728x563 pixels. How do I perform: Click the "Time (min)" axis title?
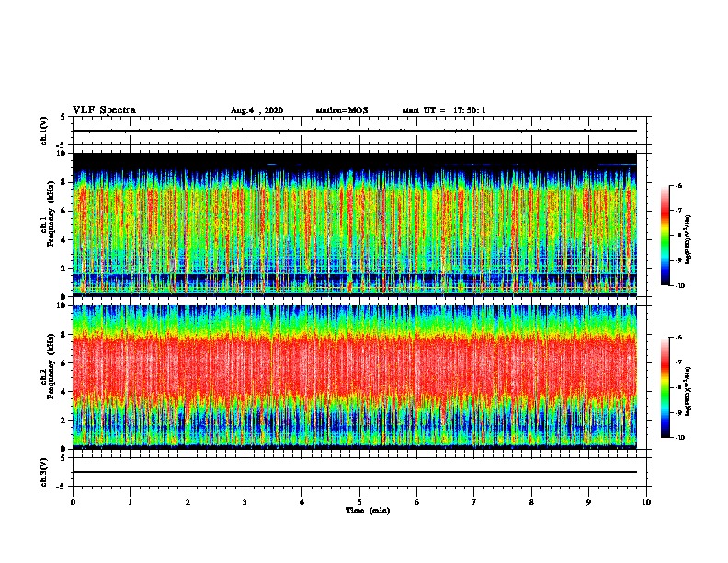coord(368,511)
